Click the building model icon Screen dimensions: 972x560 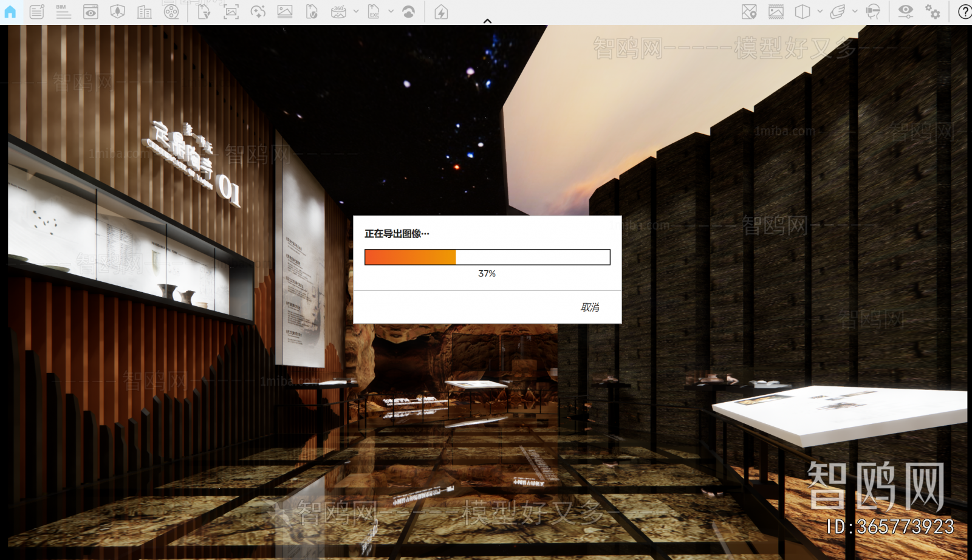(x=145, y=12)
